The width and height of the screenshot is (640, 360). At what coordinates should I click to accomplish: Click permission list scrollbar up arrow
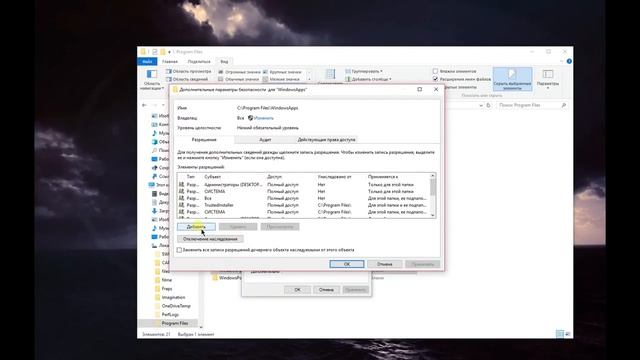[x=433, y=176]
